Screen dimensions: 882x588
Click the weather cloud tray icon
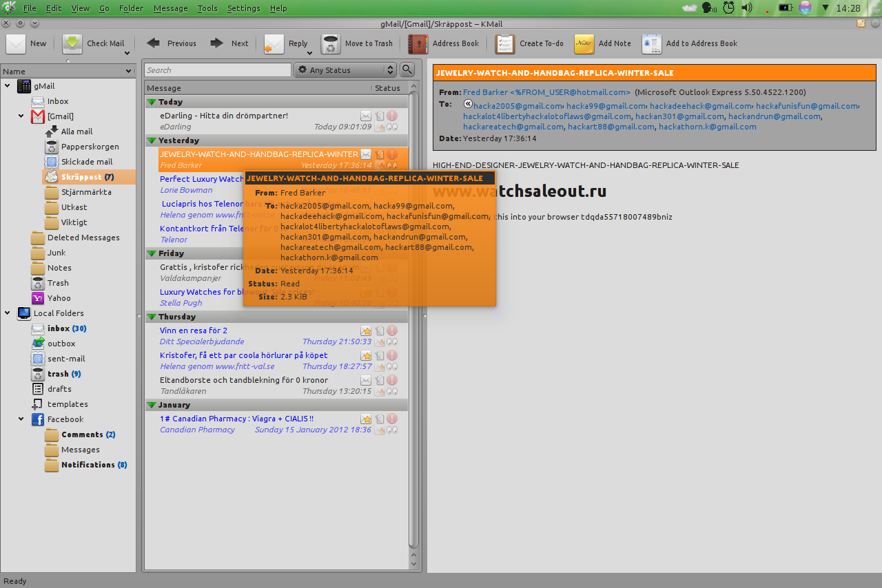(x=690, y=8)
